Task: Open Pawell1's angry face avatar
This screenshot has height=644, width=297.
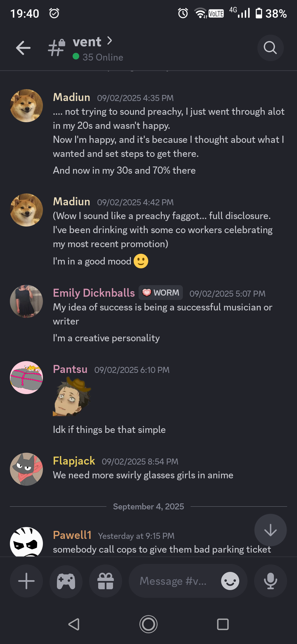Action: tap(26, 542)
